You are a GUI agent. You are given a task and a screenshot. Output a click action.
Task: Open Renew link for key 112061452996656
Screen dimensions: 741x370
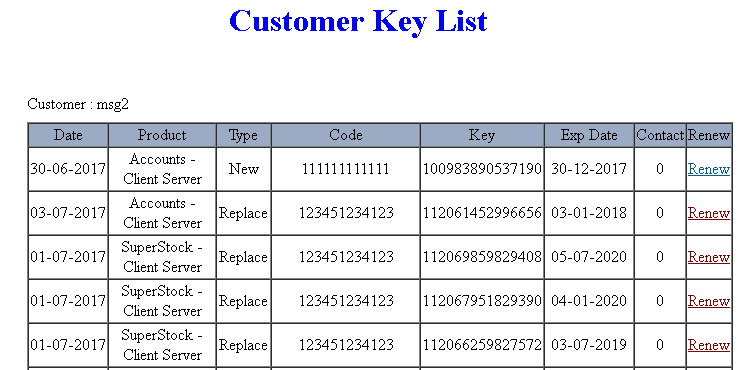[x=708, y=213]
